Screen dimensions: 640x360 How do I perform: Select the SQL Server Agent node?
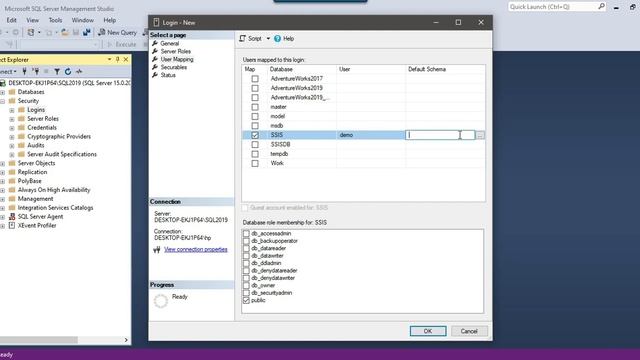pyautogui.click(x=40, y=217)
